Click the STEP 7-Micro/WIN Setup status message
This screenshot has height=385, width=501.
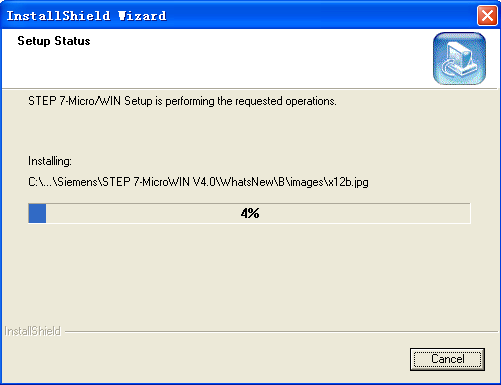pyautogui.click(x=182, y=101)
